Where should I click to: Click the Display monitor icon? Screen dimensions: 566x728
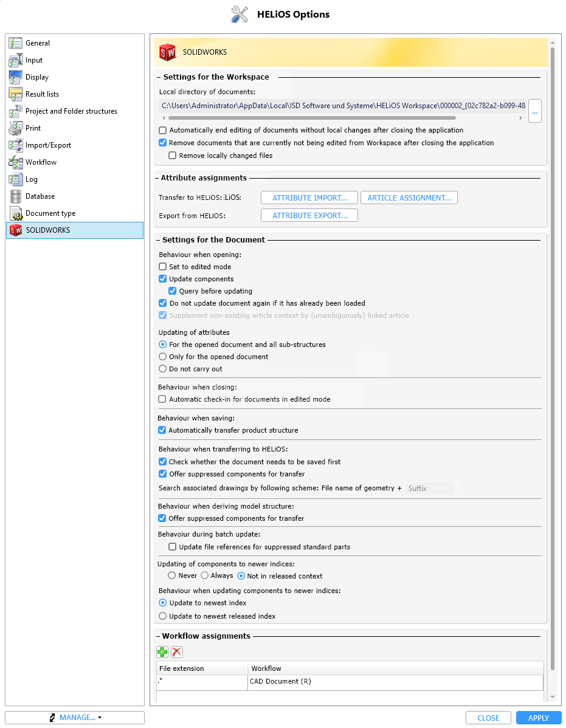pos(15,77)
